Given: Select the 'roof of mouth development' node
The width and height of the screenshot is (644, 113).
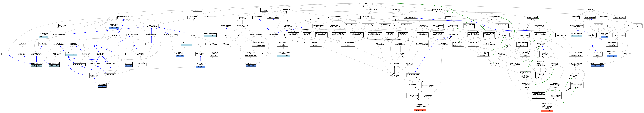Looking at the screenshot, I should pyautogui.click(x=63, y=26).
